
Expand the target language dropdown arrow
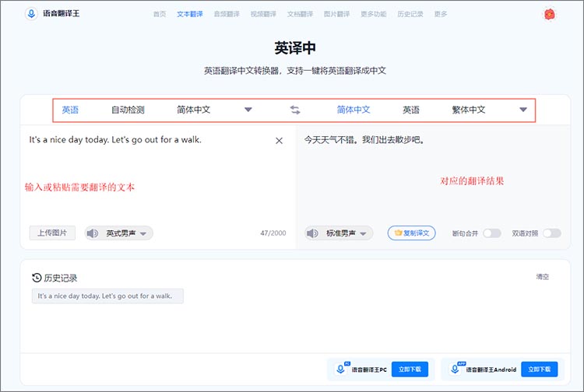coord(523,110)
